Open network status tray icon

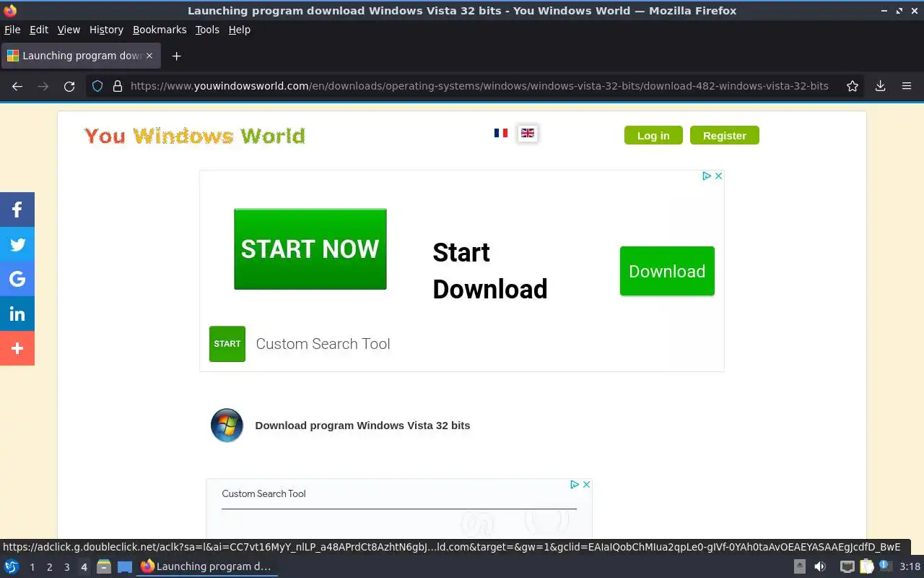847,566
